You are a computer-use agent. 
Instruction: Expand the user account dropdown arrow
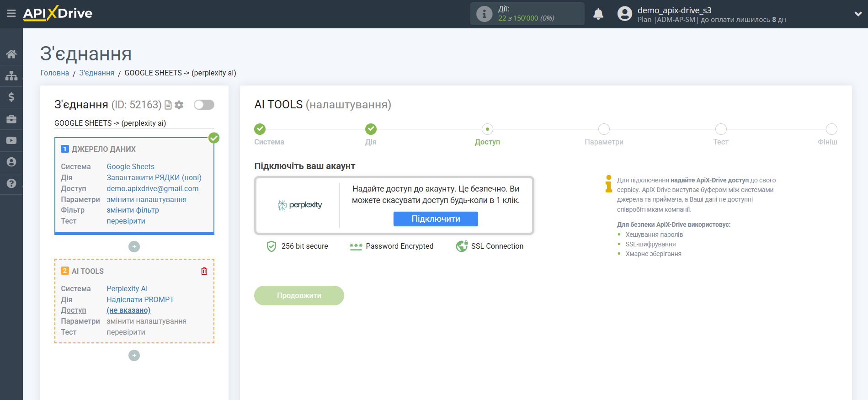point(857,14)
